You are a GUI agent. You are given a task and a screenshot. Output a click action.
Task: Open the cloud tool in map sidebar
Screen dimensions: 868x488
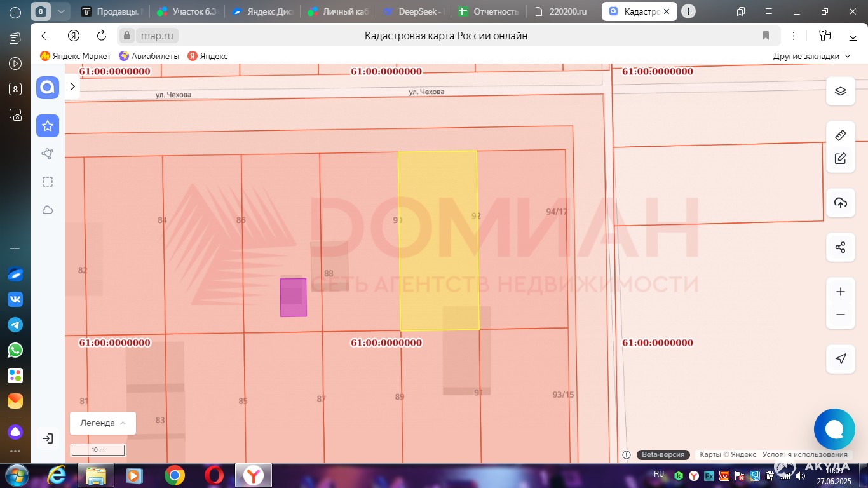click(48, 210)
